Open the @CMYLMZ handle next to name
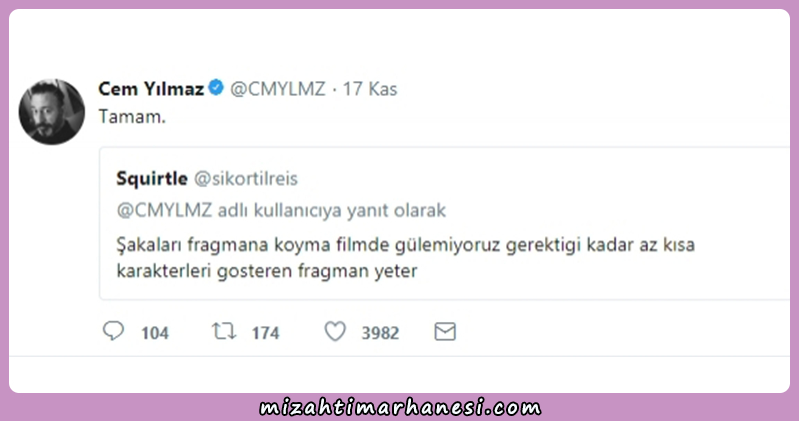Screen dimensions: 799x421 (x=278, y=89)
